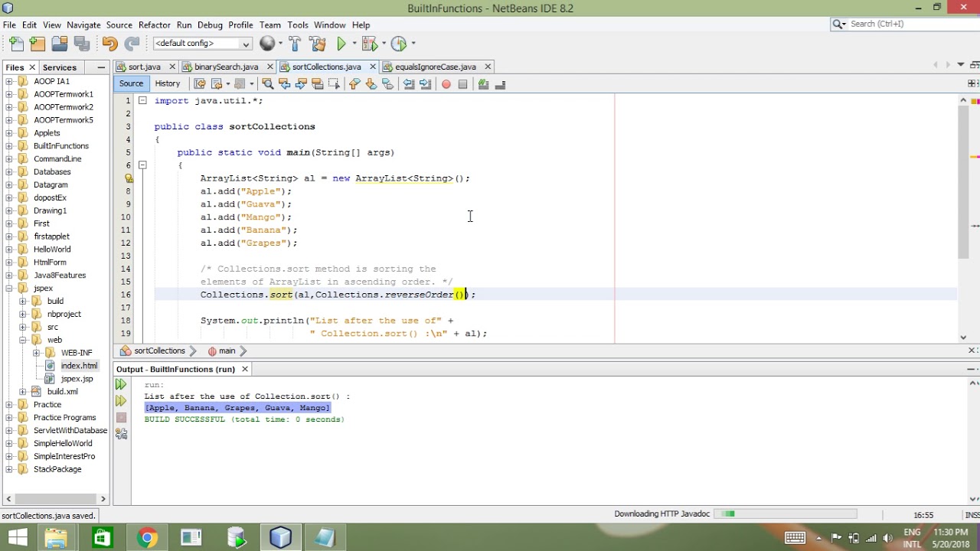This screenshot has height=551, width=980.
Task: Find previous occurrence in the editor
Action: 284,84
